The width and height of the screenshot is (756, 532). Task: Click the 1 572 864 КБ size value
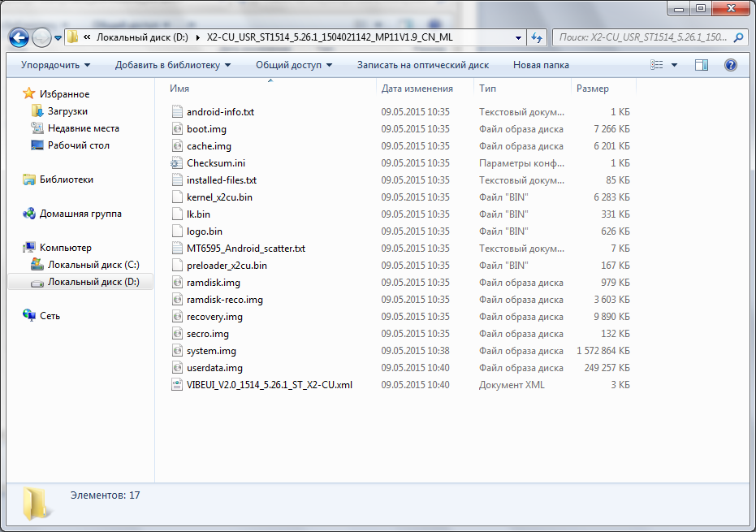(603, 351)
